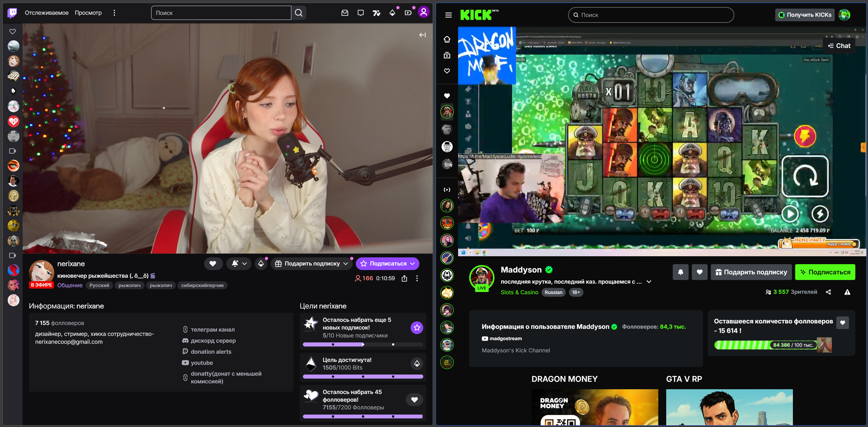Toggle Maddyson notification bell
868x427 pixels.
coord(680,272)
